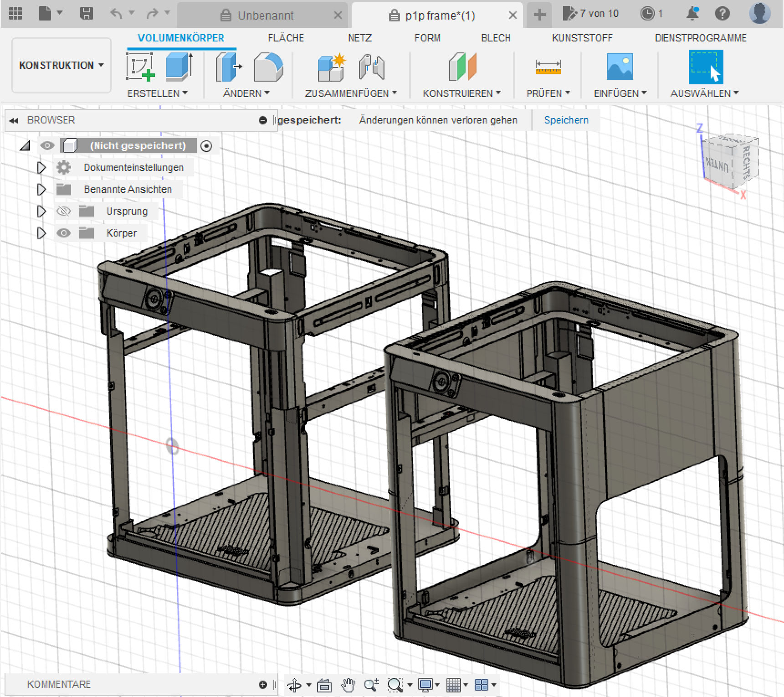Click the Save disk icon

tap(86, 13)
